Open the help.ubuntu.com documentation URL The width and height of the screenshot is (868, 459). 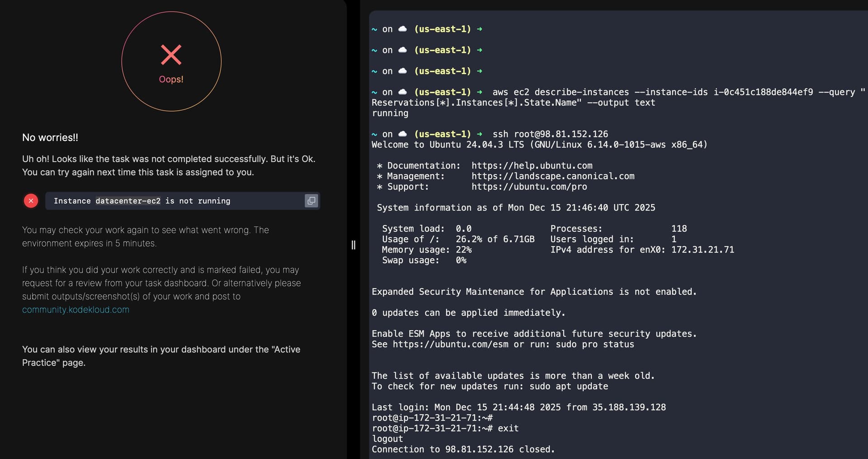532,166
